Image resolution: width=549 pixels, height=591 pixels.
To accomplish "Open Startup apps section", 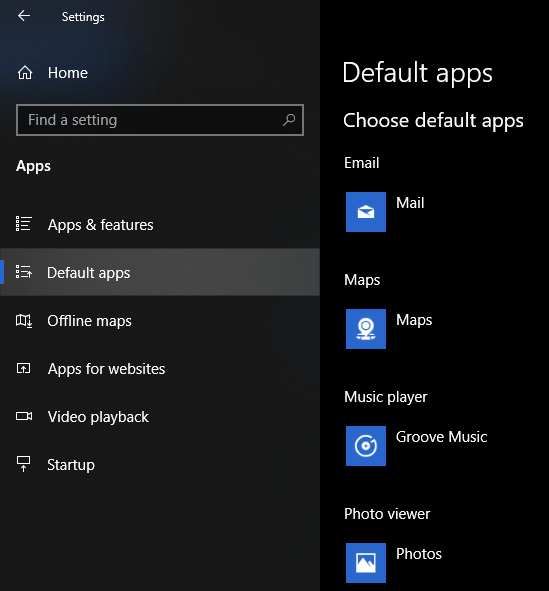I will [71, 465].
